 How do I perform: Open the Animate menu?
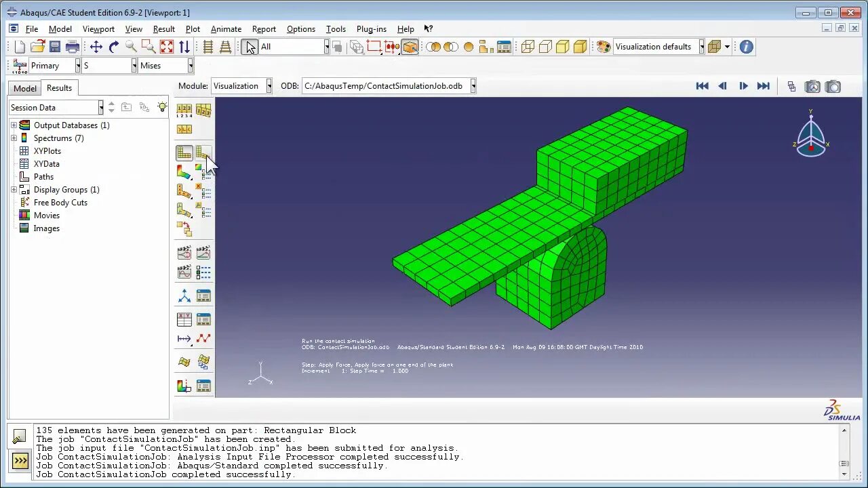click(x=226, y=29)
